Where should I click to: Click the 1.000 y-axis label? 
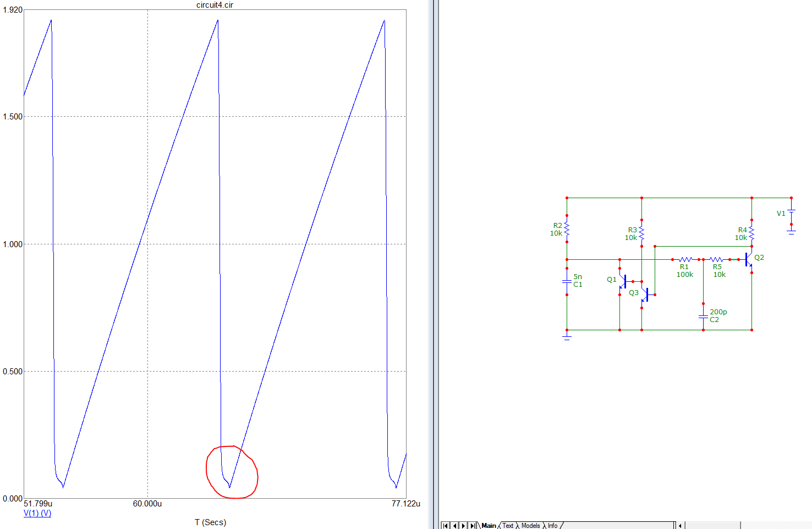pos(13,244)
